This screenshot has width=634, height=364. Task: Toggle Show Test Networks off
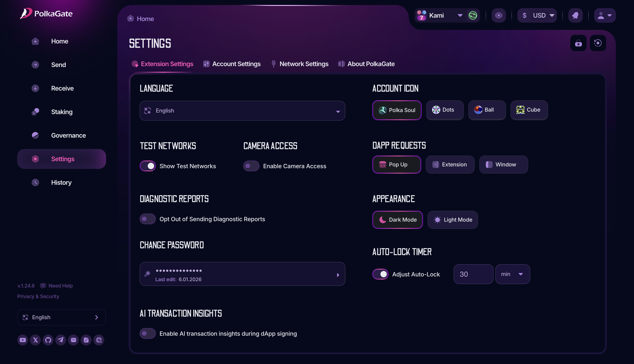point(148,166)
